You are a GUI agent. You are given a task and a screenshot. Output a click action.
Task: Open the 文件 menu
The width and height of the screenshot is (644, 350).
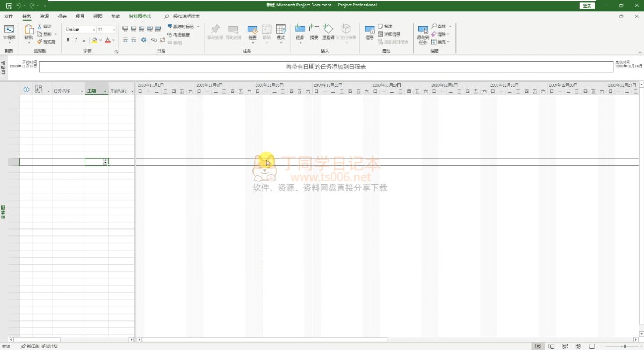pyautogui.click(x=9, y=17)
